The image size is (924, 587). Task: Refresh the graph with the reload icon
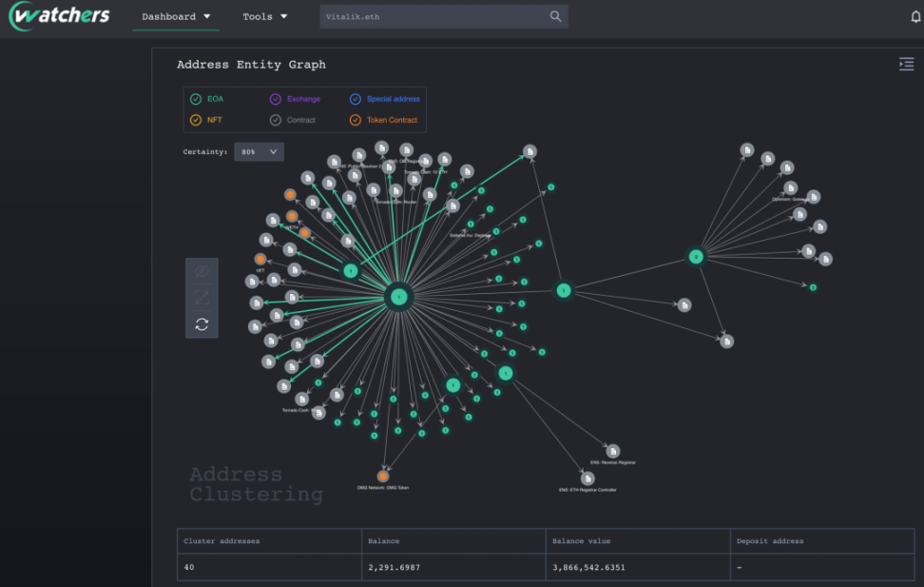202,324
